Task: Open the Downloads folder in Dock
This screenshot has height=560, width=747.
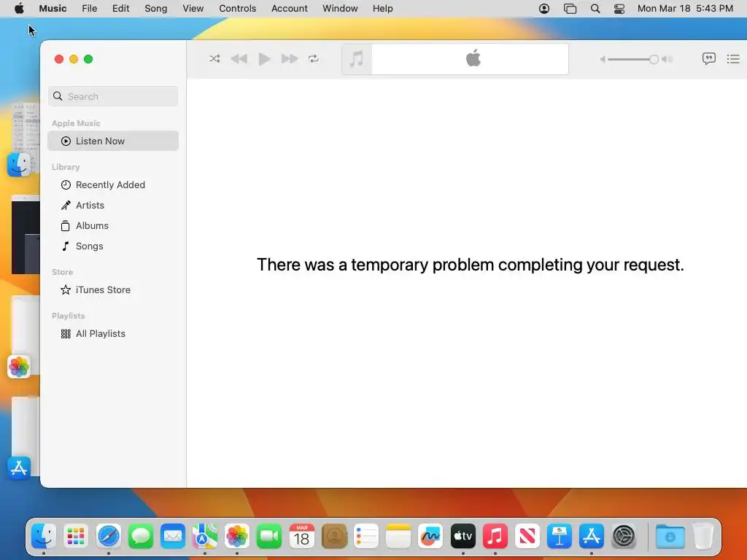Action: pyautogui.click(x=670, y=536)
